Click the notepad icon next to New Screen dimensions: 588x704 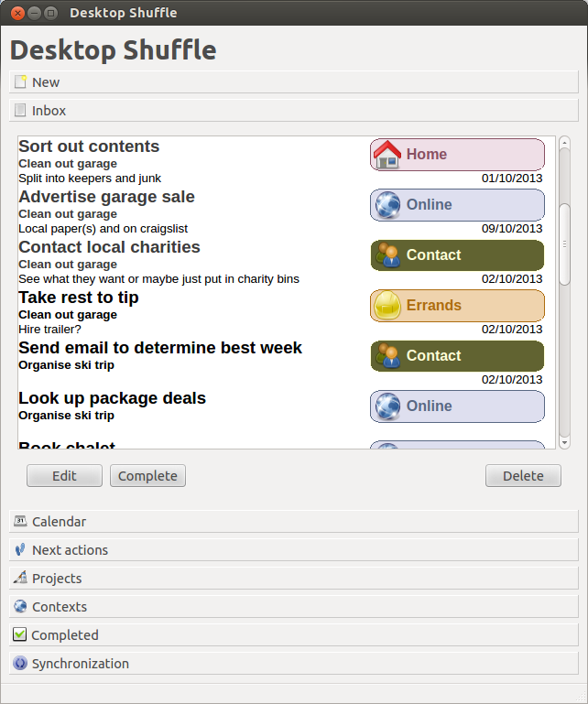point(20,82)
